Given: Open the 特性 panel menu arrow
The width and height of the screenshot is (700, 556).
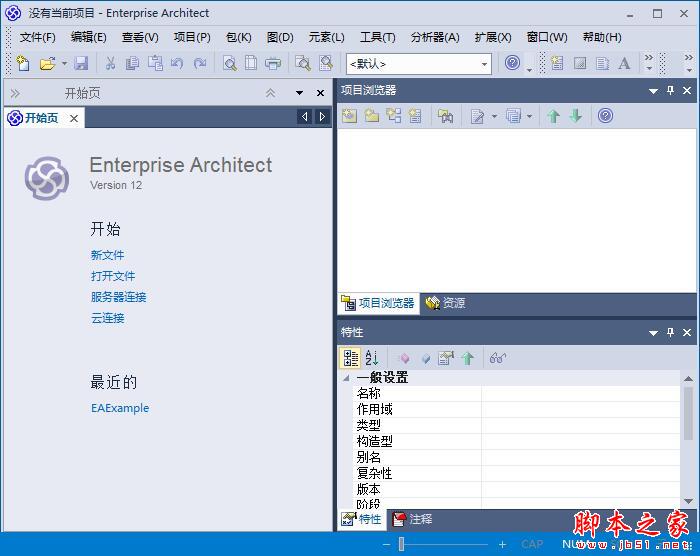Looking at the screenshot, I should (x=653, y=333).
